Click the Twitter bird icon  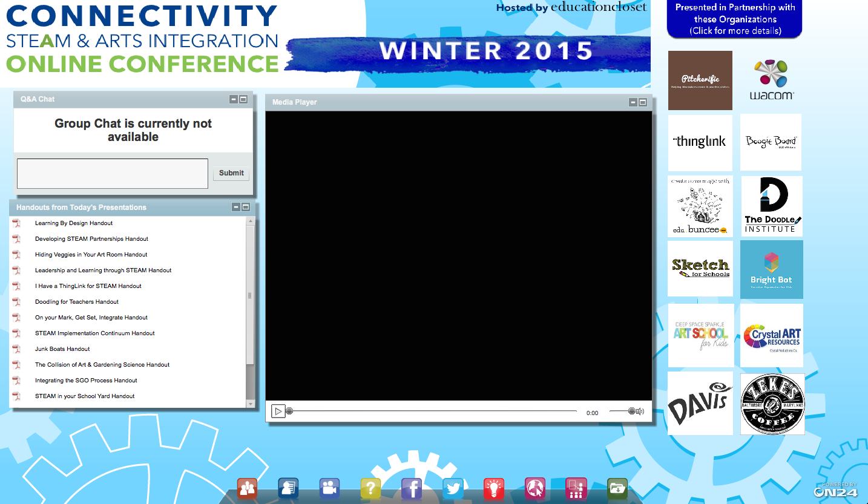tap(453, 488)
